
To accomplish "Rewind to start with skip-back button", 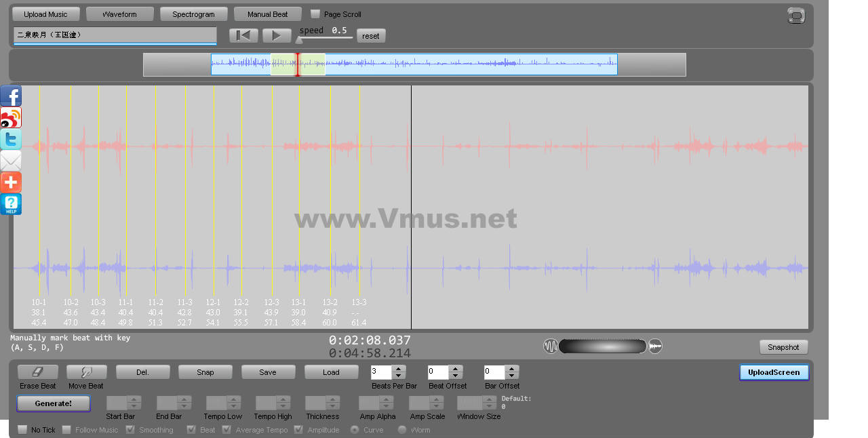I will click(243, 36).
